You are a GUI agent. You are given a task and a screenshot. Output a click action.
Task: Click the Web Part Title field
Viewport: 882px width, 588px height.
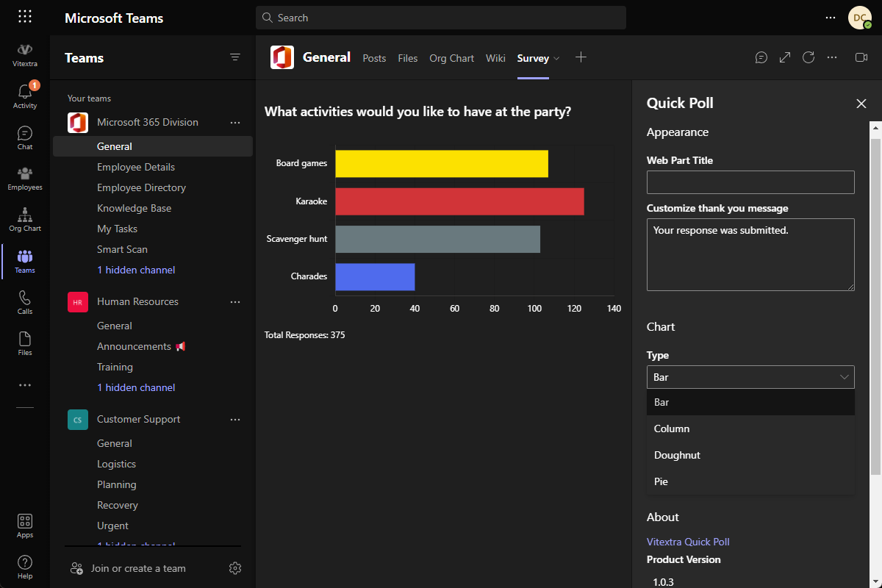pos(750,182)
